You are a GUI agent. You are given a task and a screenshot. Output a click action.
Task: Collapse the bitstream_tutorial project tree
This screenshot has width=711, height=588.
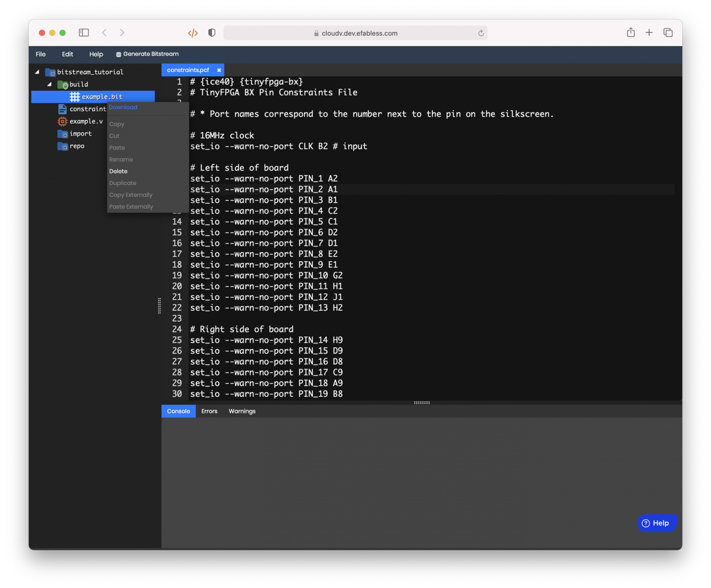(37, 72)
